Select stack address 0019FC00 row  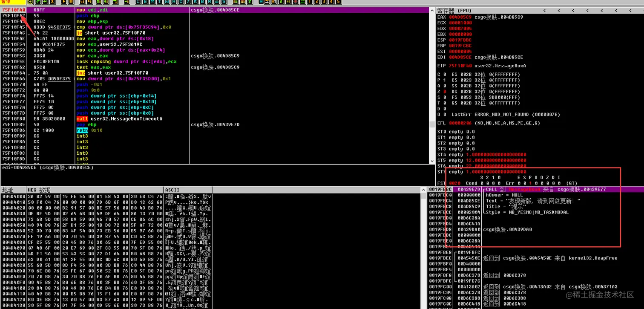click(535, 287)
